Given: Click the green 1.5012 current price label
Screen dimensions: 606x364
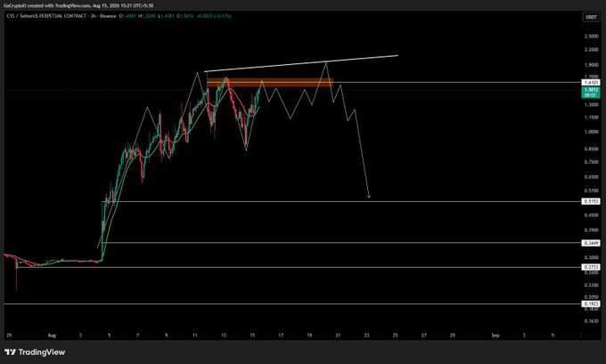Looking at the screenshot, I should click(592, 93).
